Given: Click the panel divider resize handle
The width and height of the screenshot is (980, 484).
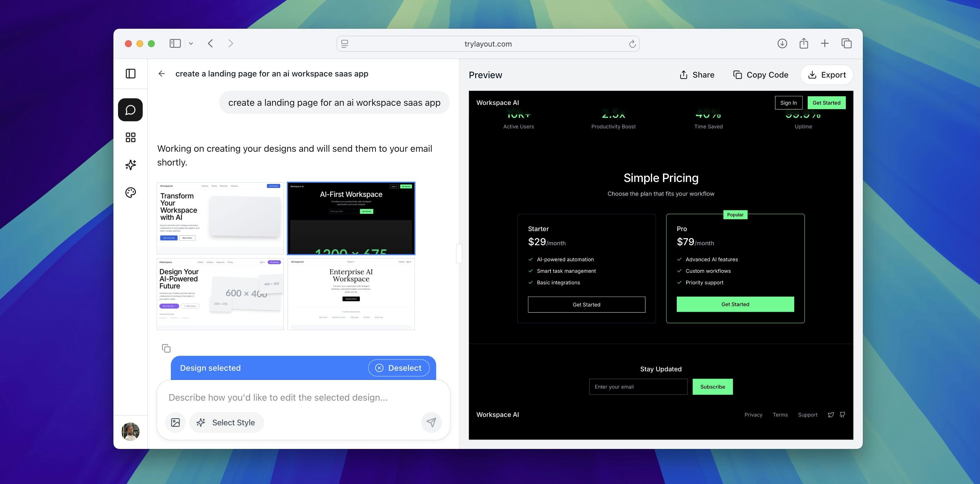Looking at the screenshot, I should [x=459, y=253].
